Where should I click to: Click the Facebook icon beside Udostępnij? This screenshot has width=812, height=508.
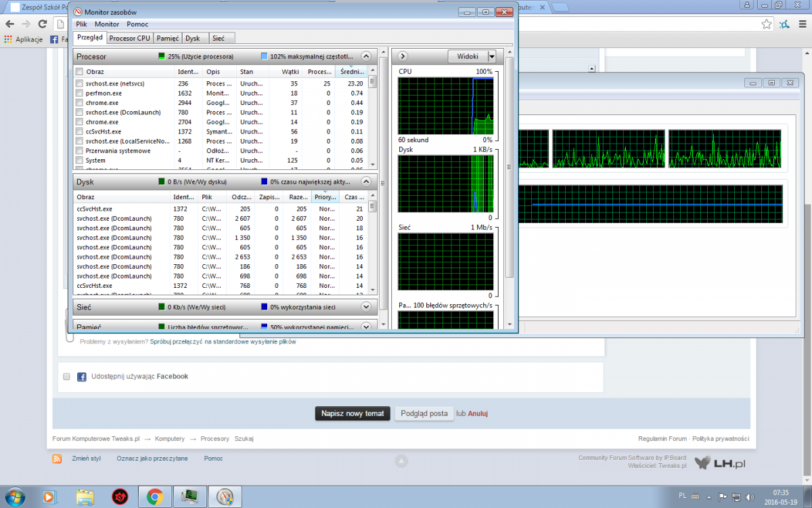81,377
